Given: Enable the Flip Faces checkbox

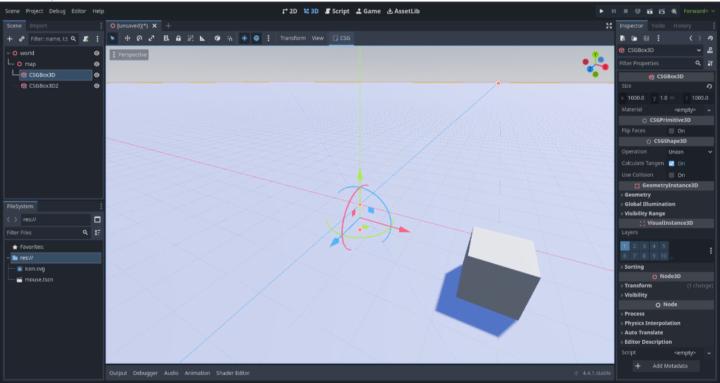Looking at the screenshot, I should [671, 131].
